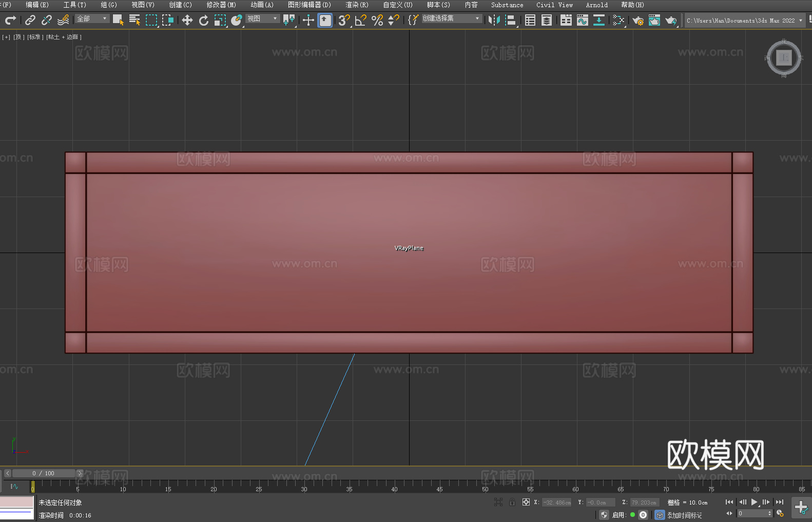
Task: Select the Link tool chain icon
Action: [30, 20]
